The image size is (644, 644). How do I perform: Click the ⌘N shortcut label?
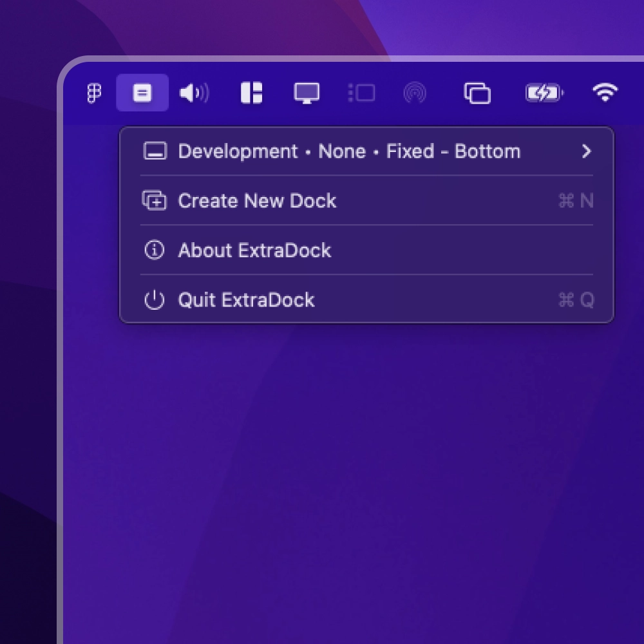point(575,200)
